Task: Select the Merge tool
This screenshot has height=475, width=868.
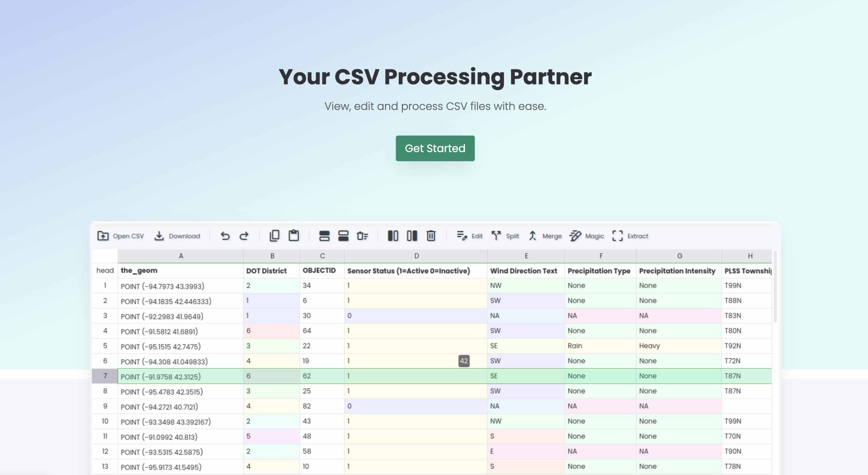Action: 545,236
